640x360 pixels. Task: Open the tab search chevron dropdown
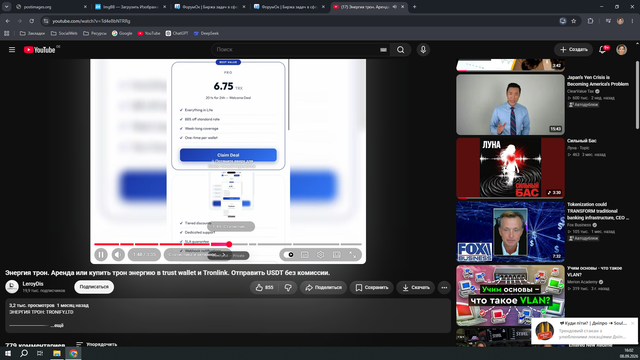point(7,7)
